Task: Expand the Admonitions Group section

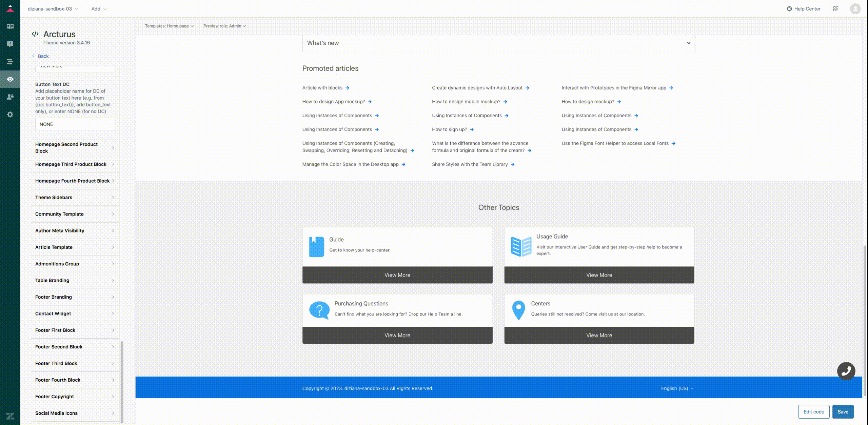Action: [x=75, y=264]
